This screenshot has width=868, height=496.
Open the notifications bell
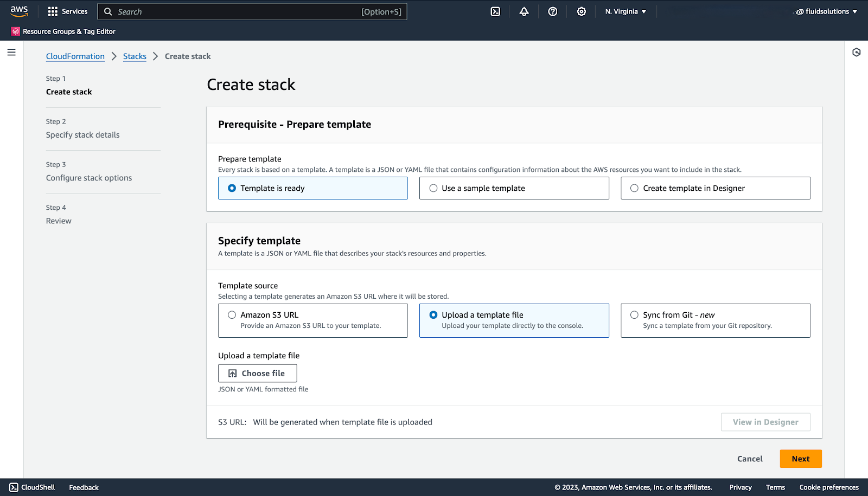[x=524, y=11]
